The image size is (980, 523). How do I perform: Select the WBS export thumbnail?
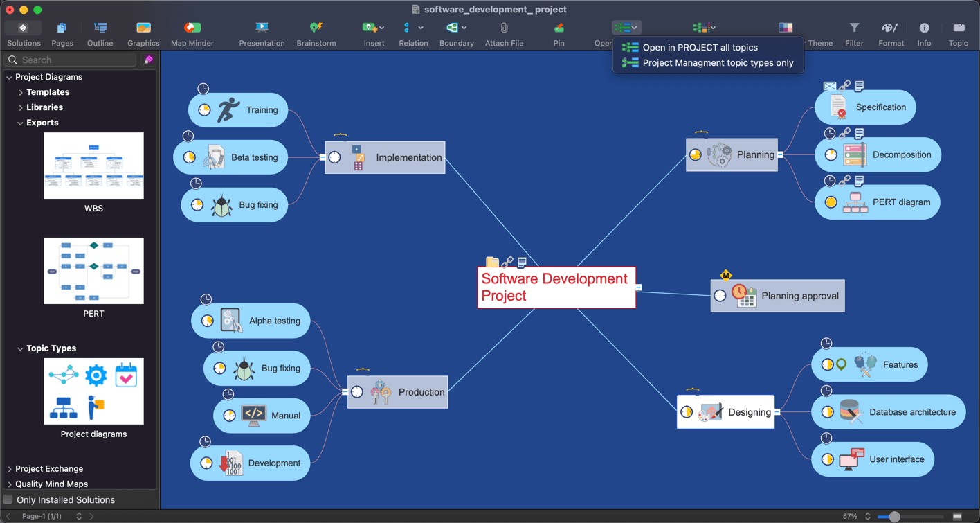(93, 166)
